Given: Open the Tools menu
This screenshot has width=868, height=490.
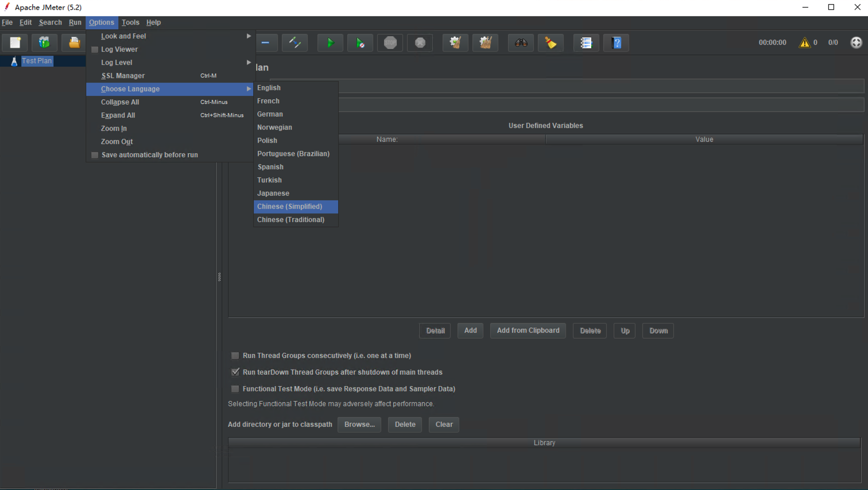Looking at the screenshot, I should tap(130, 22).
